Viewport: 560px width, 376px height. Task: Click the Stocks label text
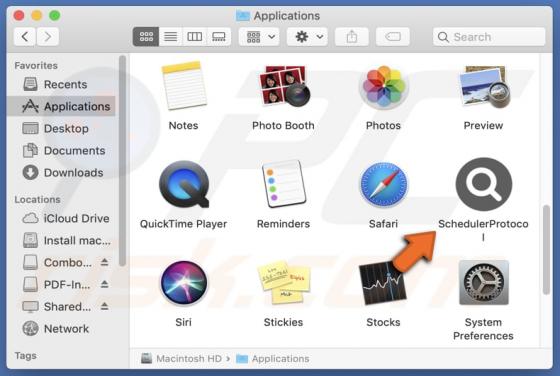click(x=383, y=322)
